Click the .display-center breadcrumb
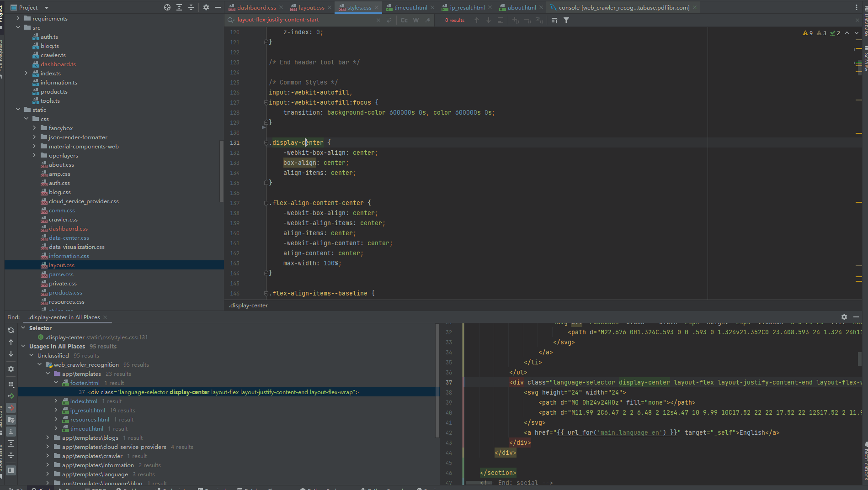868x490 pixels. pos(249,306)
